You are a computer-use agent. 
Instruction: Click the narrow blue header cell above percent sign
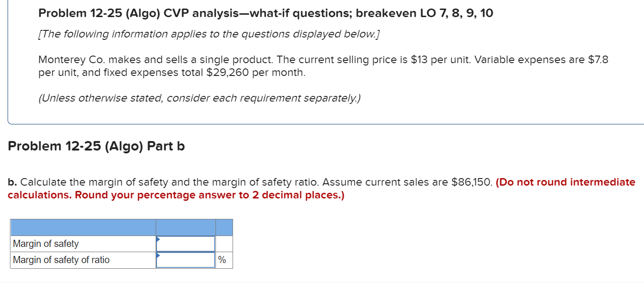pos(224,227)
